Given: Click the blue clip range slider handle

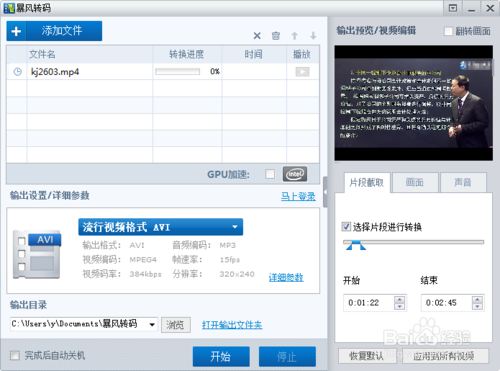Looking at the screenshot, I should tap(356, 245).
